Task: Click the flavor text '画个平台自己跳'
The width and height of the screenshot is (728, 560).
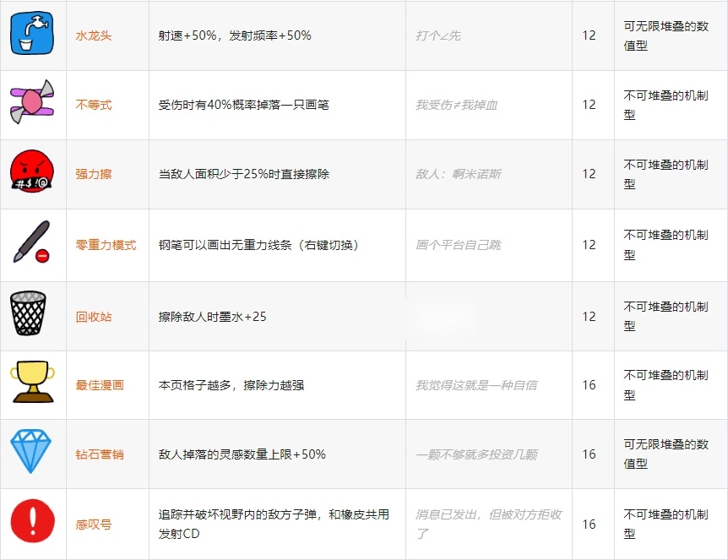Action: [x=458, y=245]
